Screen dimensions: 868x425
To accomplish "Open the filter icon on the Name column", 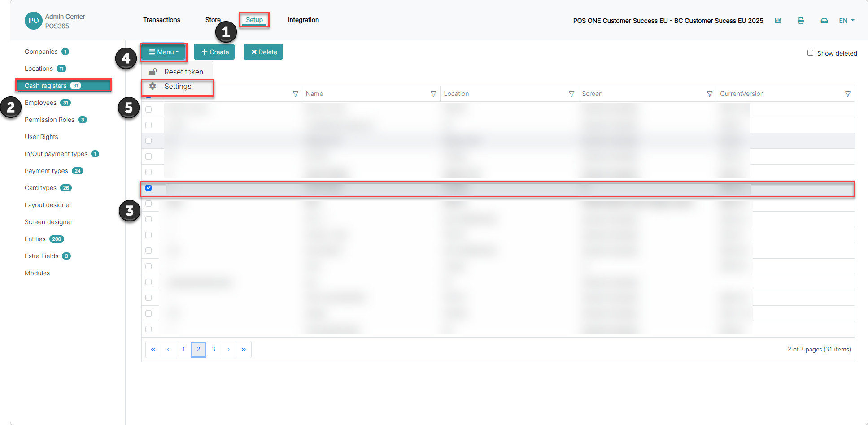I will [433, 94].
